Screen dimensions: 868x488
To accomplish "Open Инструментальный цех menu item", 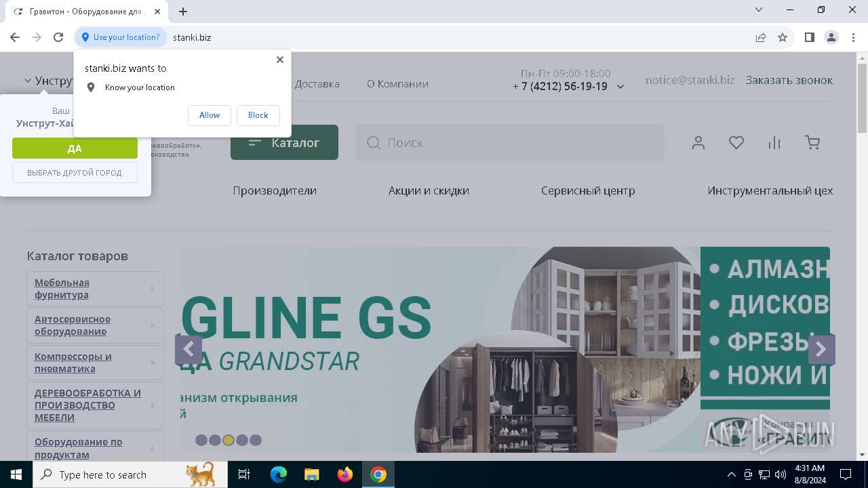I will (x=770, y=190).
